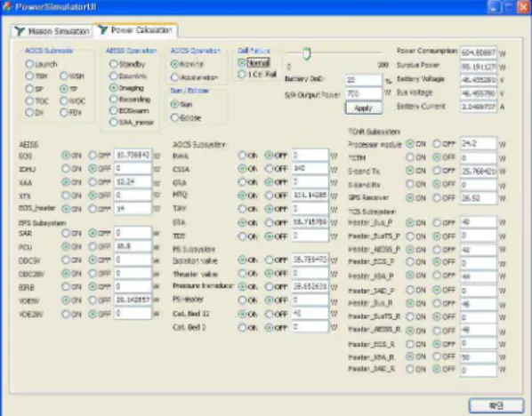Click the PCU power value field
Screen dimensions: 532x416
133,246
